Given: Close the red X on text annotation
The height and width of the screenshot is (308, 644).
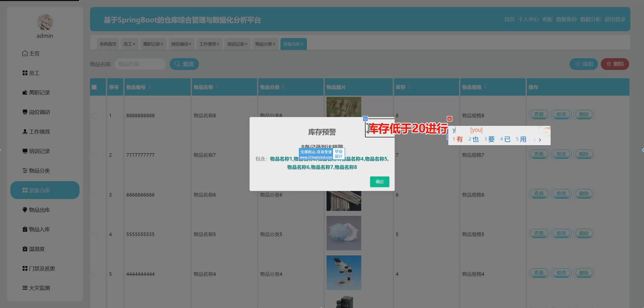Looking at the screenshot, I should coord(450,119).
